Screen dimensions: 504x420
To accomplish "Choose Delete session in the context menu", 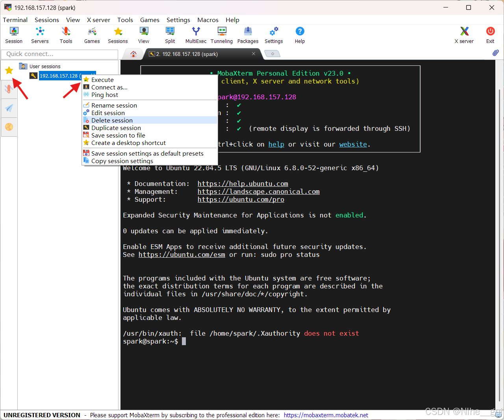I will pyautogui.click(x=150, y=120).
